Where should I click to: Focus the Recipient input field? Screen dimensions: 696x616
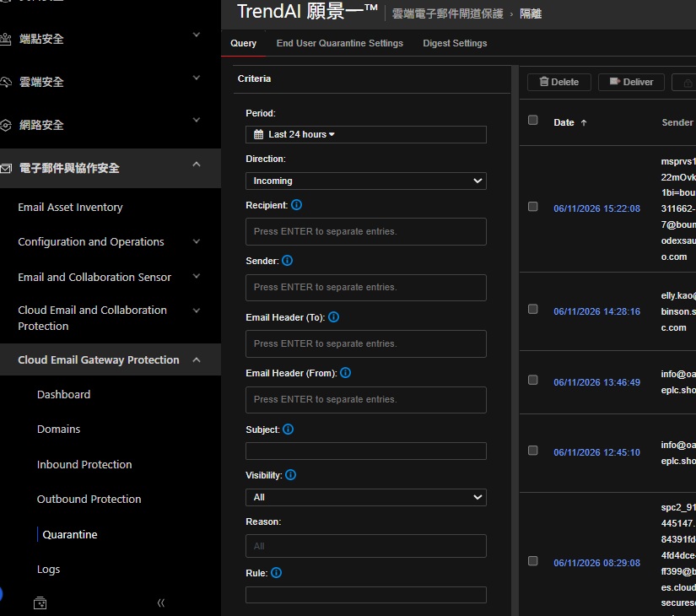pos(366,232)
